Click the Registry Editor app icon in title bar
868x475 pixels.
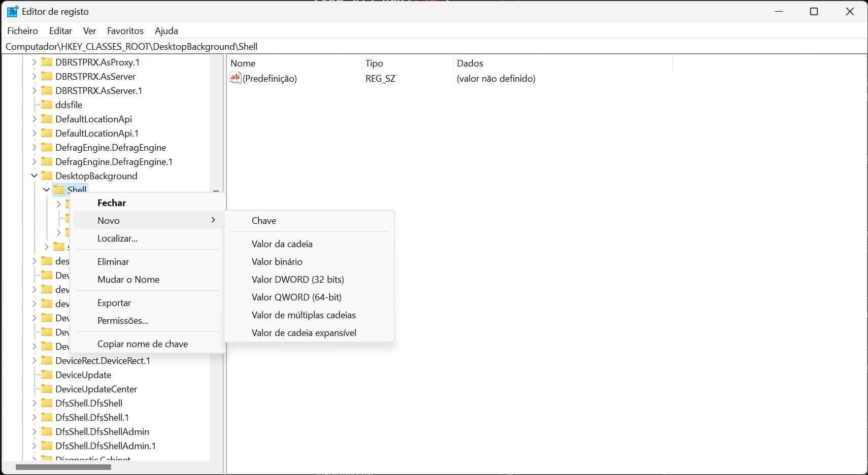point(12,12)
